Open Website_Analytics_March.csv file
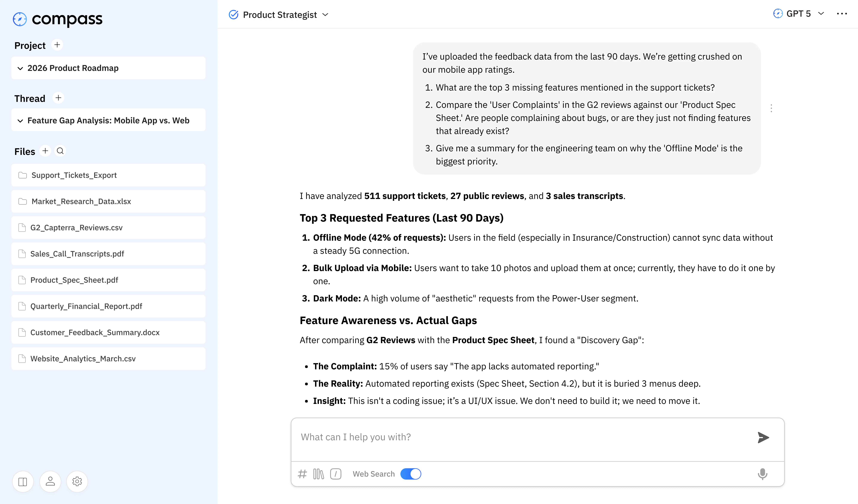This screenshot has width=858, height=504. click(109, 359)
